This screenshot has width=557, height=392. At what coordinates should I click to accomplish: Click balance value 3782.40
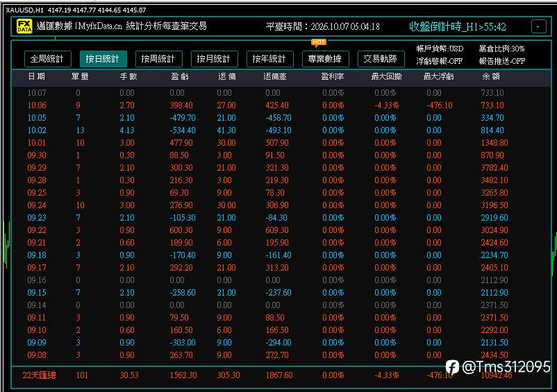494,168
